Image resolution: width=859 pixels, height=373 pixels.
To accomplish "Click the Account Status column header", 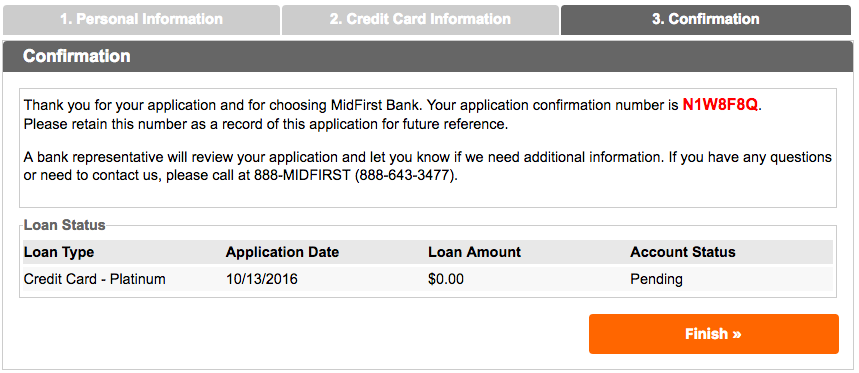I will point(683,252).
